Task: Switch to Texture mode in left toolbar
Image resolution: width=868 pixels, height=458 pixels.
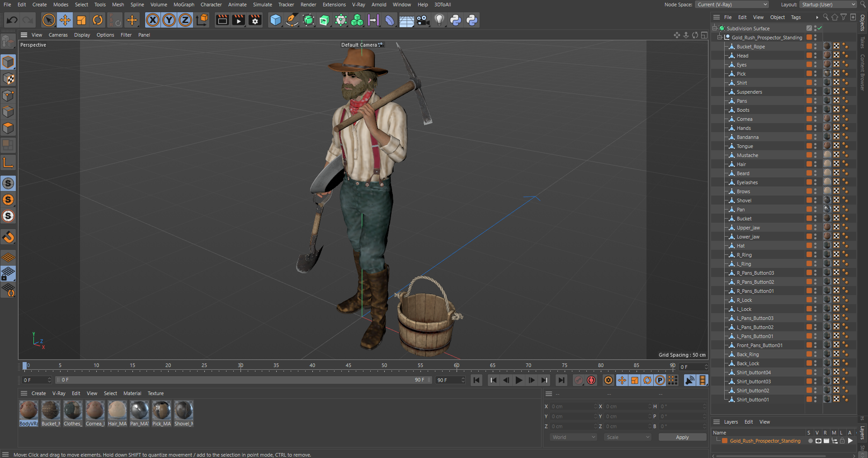Action: (8, 79)
